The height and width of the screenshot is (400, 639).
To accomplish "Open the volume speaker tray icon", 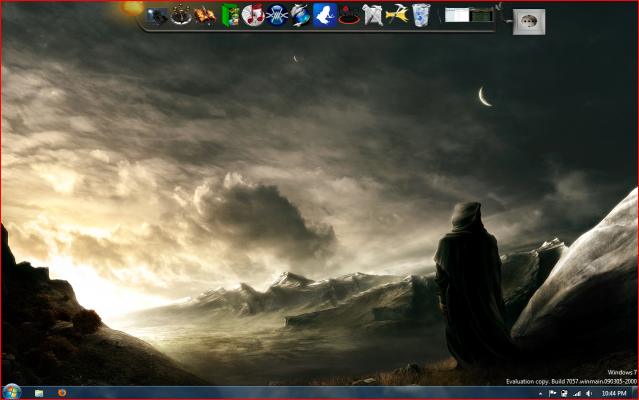I will pos(589,393).
